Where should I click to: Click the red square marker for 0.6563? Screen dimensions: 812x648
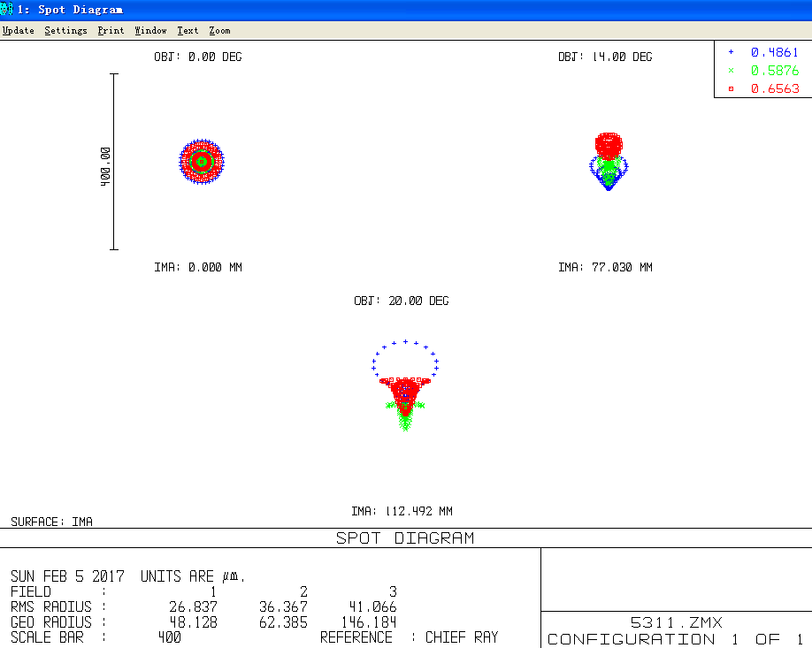pos(731,89)
